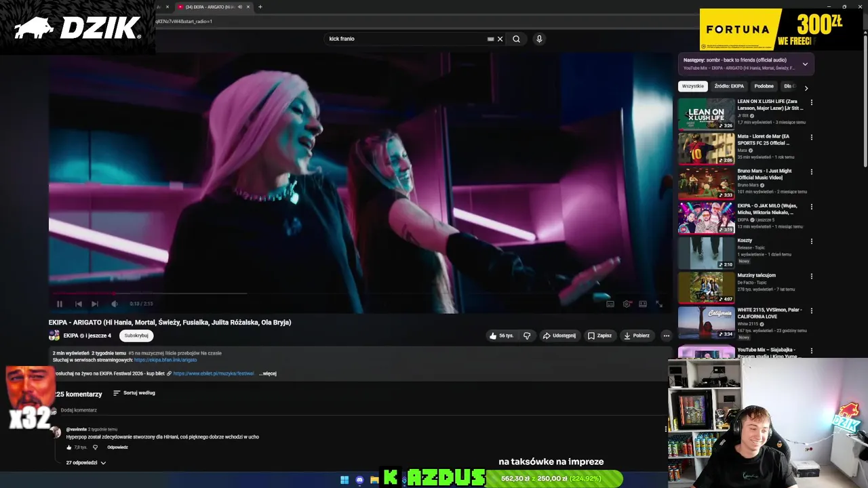The width and height of the screenshot is (868, 488).
Task: Open the Windows Start button
Action: pyautogui.click(x=344, y=480)
